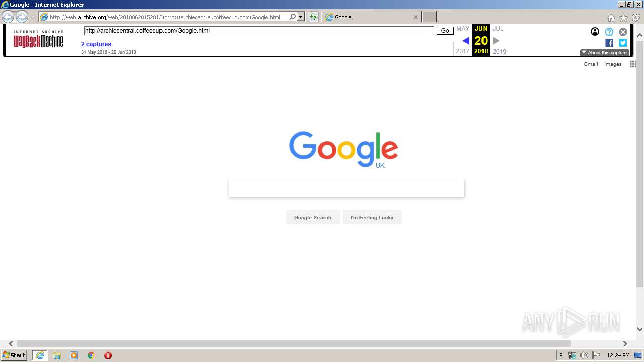Viewport: 644px width, 362px height.
Task: Share capture on Facebook icon
Action: (x=609, y=43)
